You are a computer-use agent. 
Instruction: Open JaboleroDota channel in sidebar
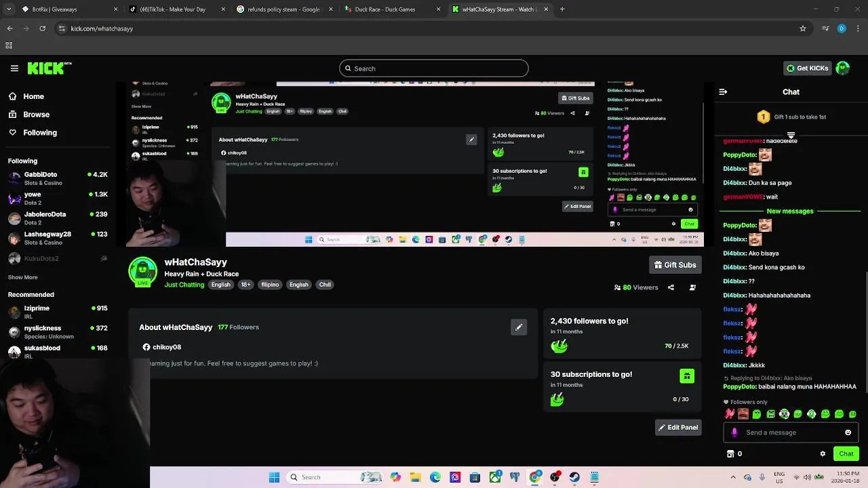[x=58, y=218]
